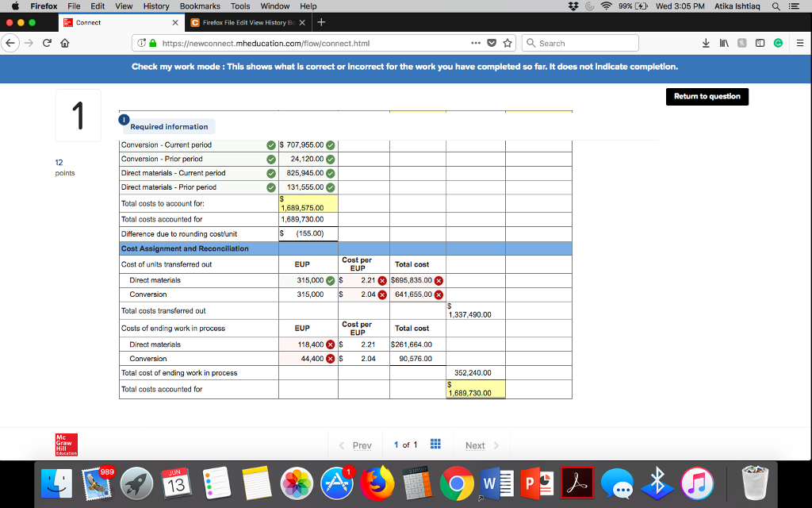Image resolution: width=812 pixels, height=508 pixels.
Task: Launch Microsoft Word from the dock
Action: click(496, 482)
